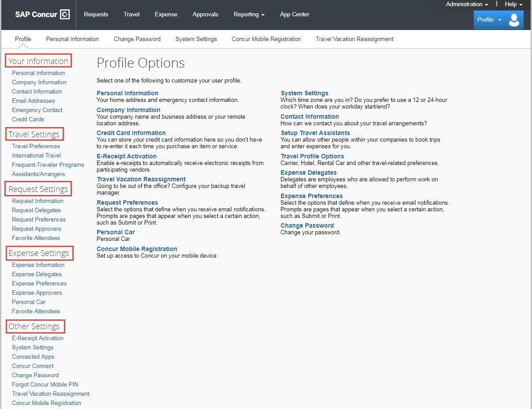Open Change Password in sidebar
The image size is (532, 409).
point(35,375)
